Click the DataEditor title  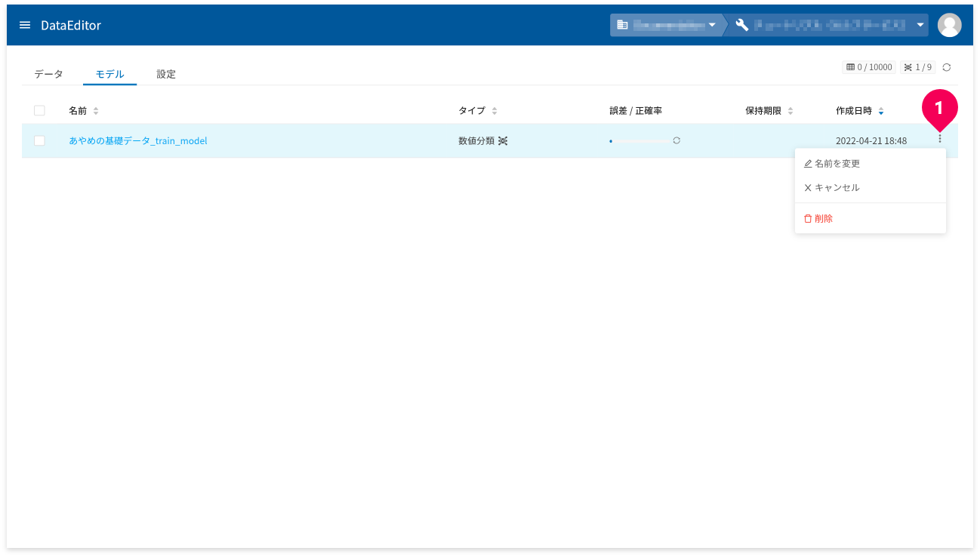coord(71,25)
